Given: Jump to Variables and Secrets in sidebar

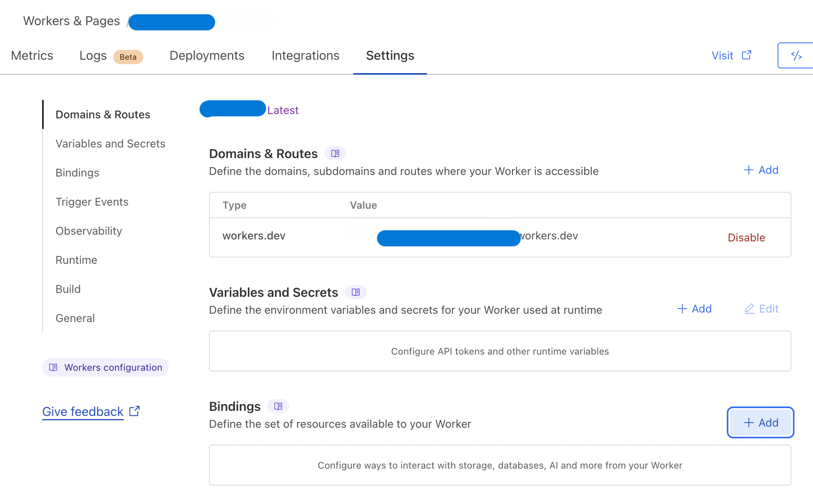Looking at the screenshot, I should tap(110, 143).
